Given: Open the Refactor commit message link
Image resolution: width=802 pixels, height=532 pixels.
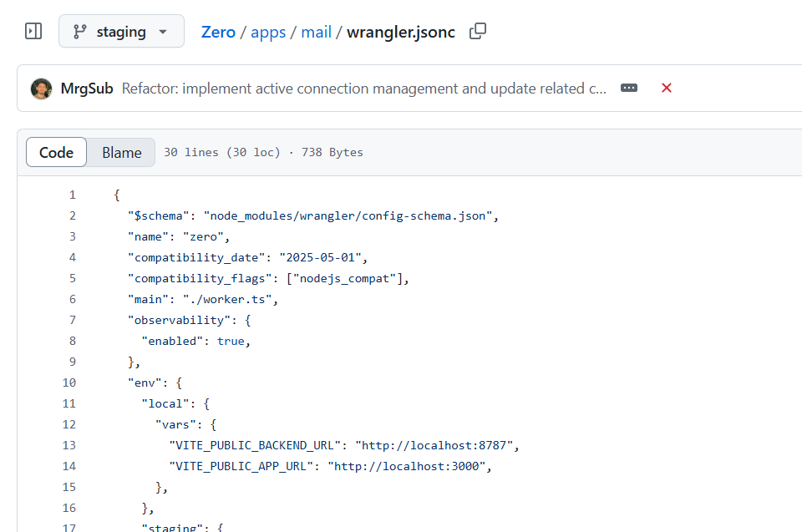Looking at the screenshot, I should pos(363,89).
